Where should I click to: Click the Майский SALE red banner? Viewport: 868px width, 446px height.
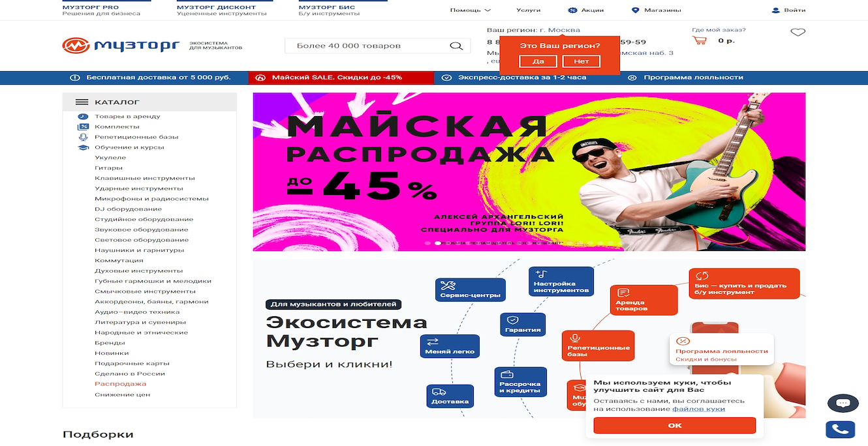(x=341, y=78)
